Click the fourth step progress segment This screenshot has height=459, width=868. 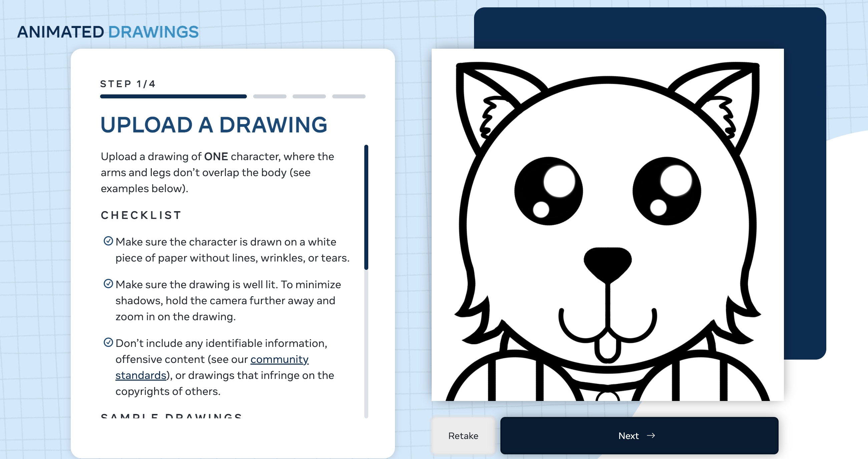click(x=349, y=96)
